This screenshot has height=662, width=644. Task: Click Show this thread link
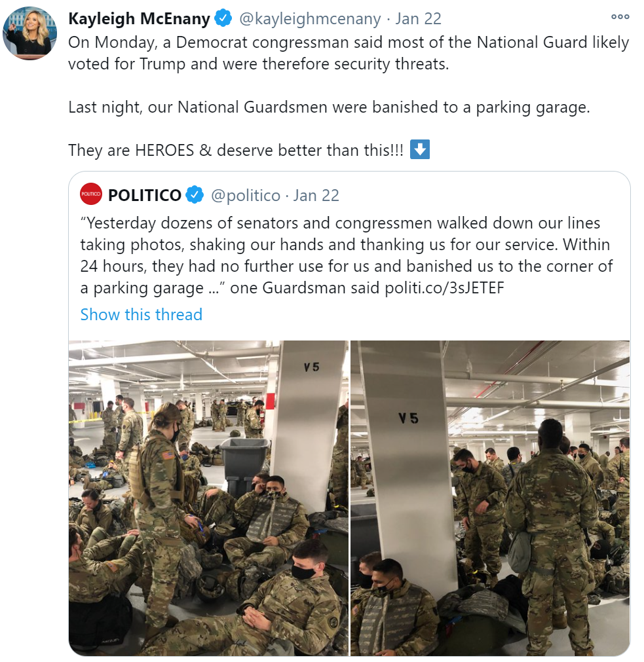(141, 314)
